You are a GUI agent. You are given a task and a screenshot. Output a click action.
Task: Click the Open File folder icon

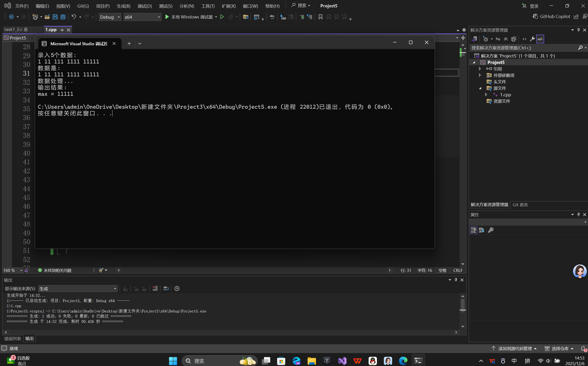pyautogui.click(x=47, y=17)
